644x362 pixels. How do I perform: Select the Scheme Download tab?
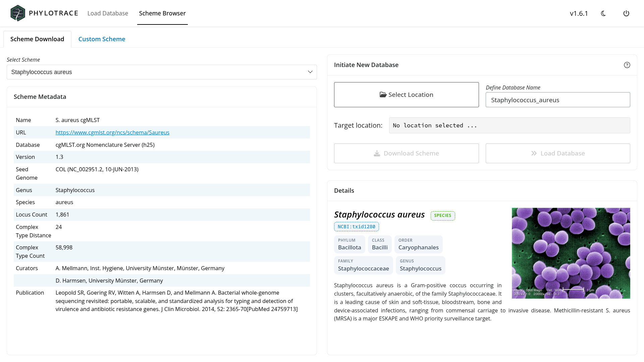pyautogui.click(x=37, y=39)
